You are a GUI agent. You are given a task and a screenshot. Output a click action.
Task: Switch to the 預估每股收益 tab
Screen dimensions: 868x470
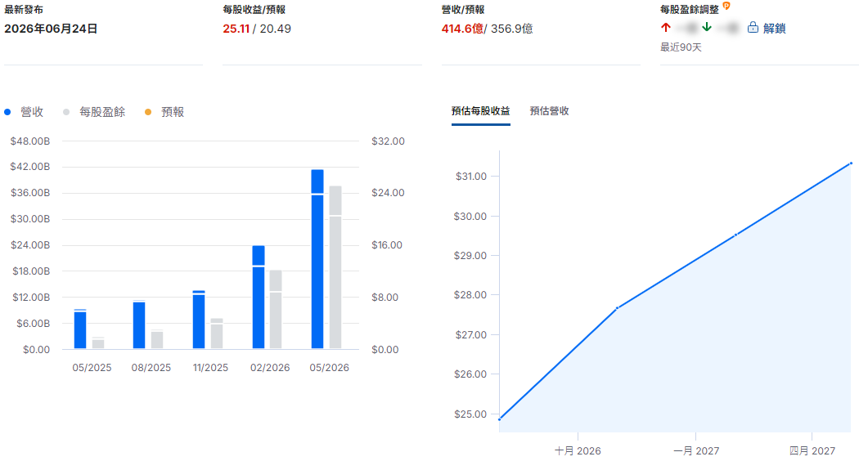pyautogui.click(x=480, y=110)
